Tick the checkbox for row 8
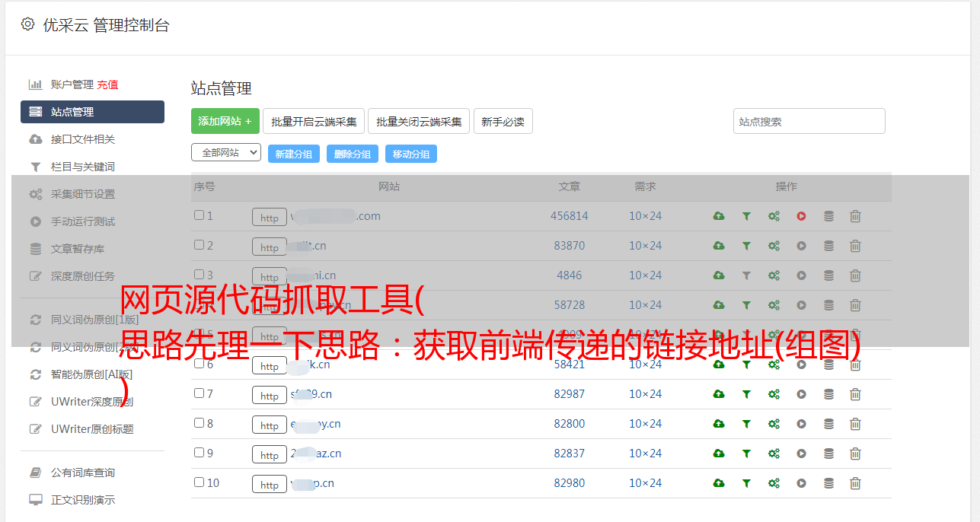Image resolution: width=980 pixels, height=522 pixels. click(x=199, y=423)
